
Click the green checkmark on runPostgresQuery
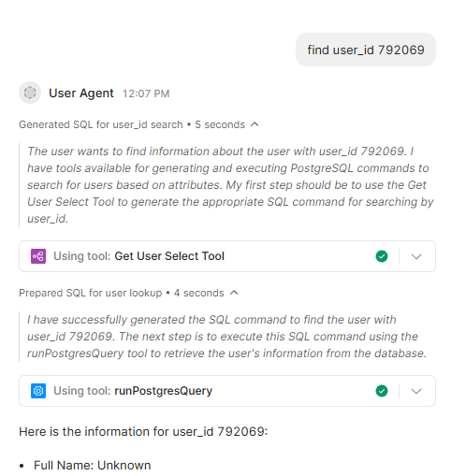pos(382,391)
